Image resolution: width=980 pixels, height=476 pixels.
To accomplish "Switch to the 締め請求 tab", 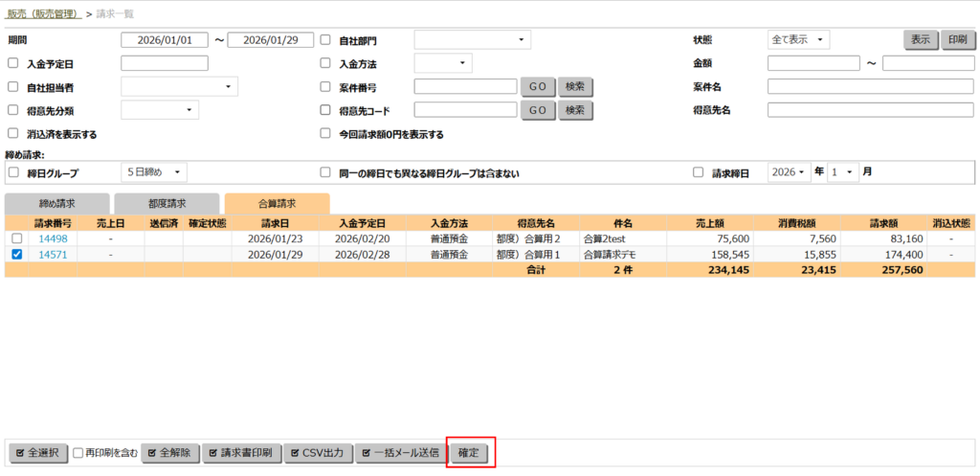I will tap(56, 203).
